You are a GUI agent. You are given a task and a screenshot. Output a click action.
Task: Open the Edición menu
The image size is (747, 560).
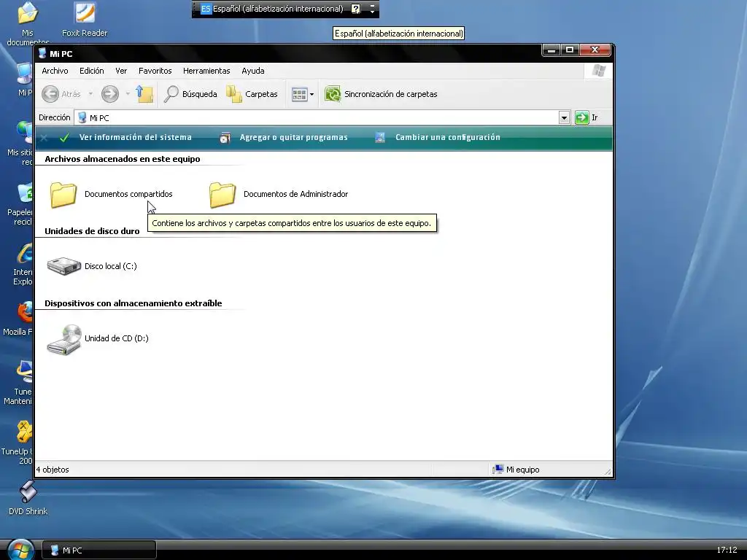91,71
